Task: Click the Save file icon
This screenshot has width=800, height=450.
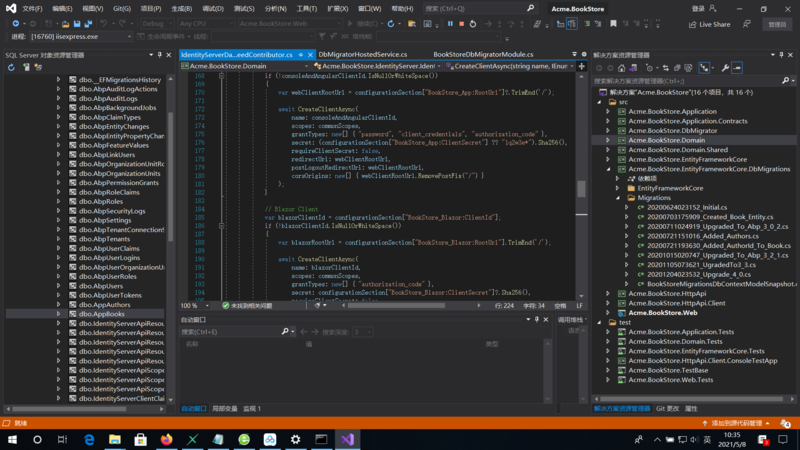Action: coord(77,24)
